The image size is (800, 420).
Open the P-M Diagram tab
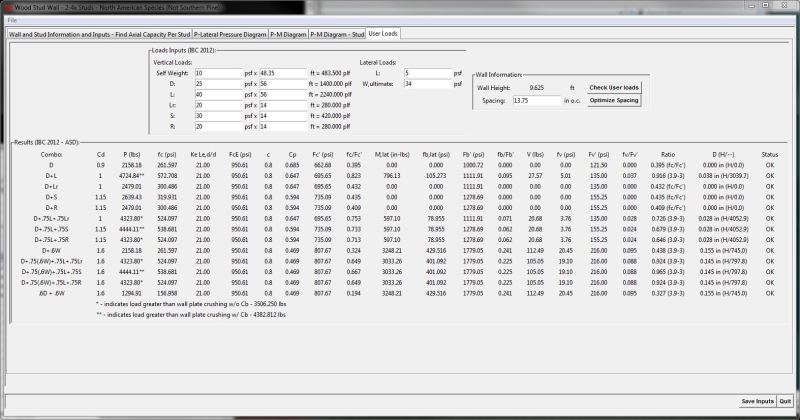tap(288, 34)
